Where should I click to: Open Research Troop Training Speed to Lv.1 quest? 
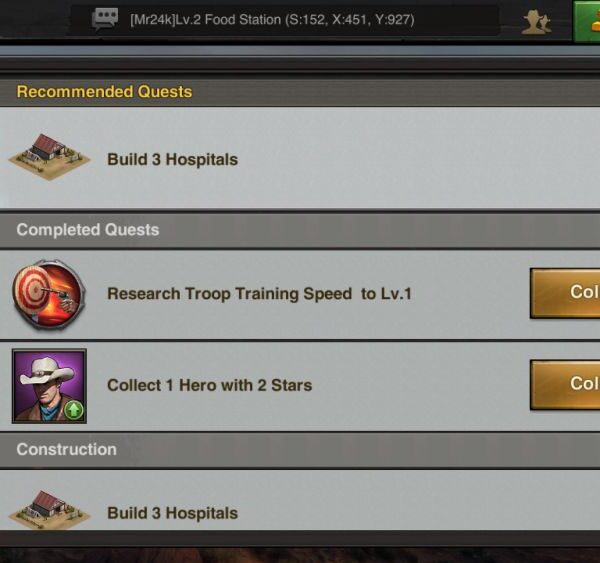pyautogui.click(x=300, y=294)
